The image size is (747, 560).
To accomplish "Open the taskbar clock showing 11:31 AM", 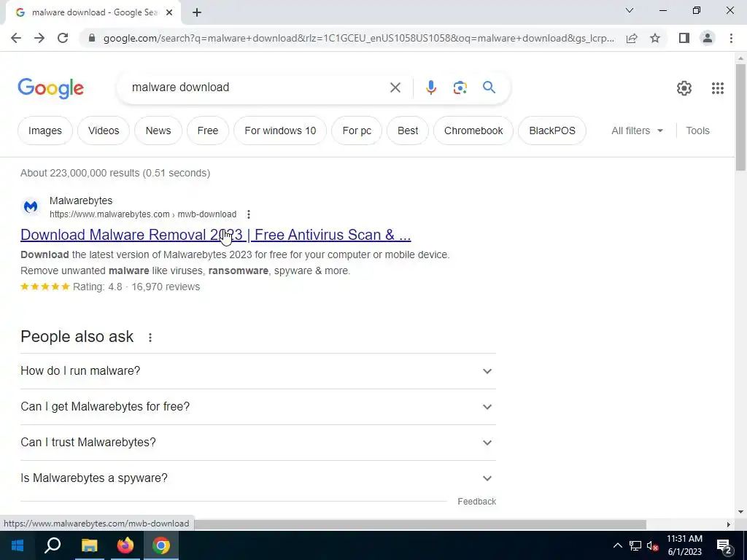I will coord(684,545).
